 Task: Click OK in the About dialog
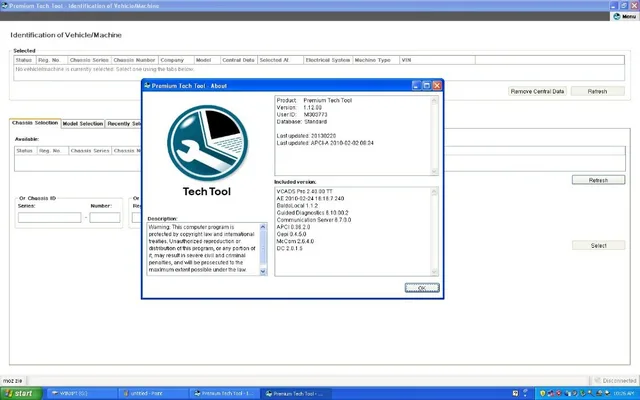click(422, 288)
